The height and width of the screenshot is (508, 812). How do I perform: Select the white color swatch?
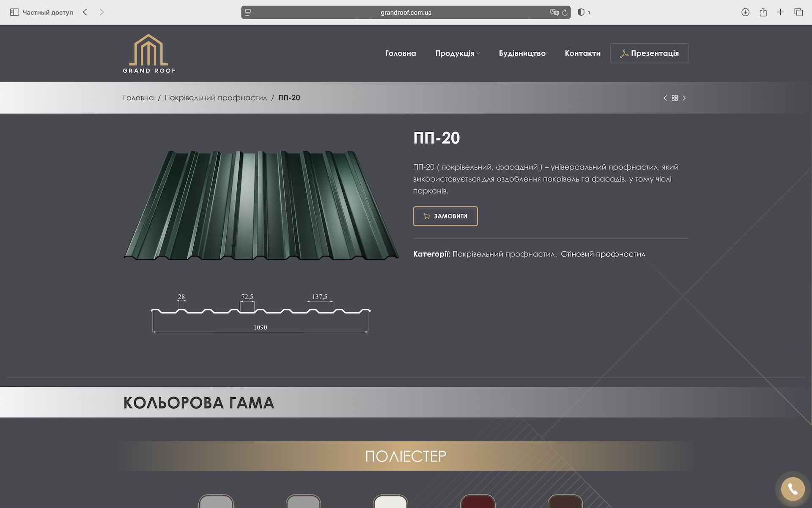[x=390, y=501]
